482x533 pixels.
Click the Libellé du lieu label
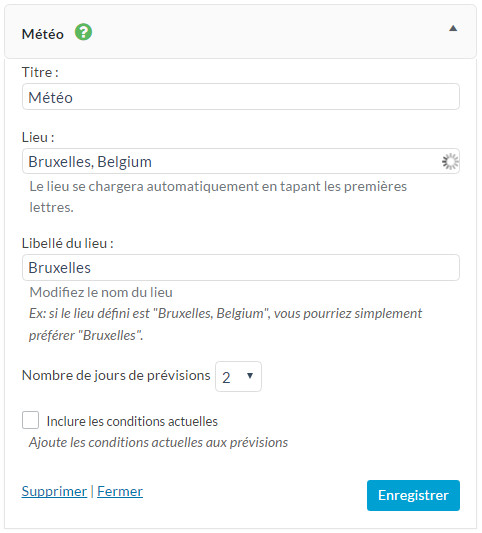click(68, 243)
